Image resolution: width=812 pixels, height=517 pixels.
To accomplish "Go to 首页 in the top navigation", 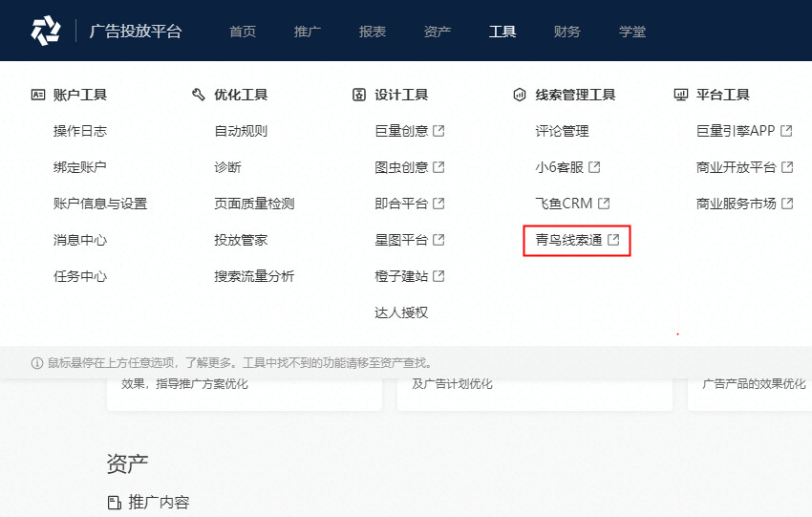I will click(243, 32).
